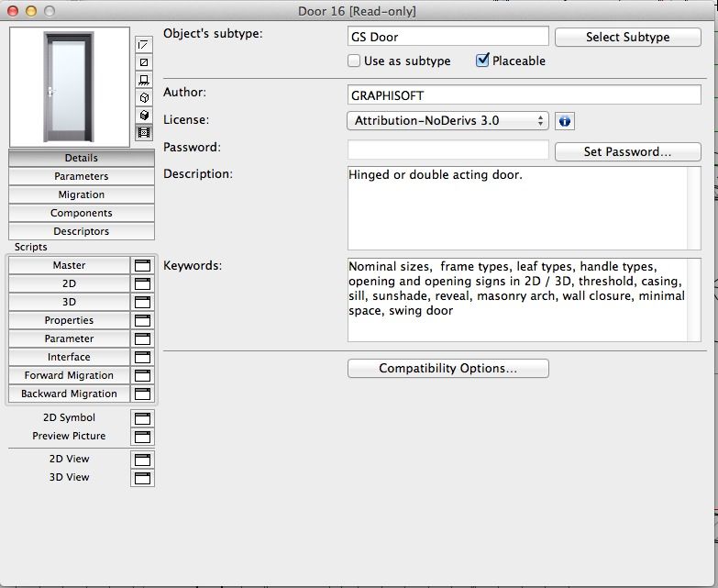718x588 pixels.
Task: Click into the Description text area
Action: coord(517,208)
